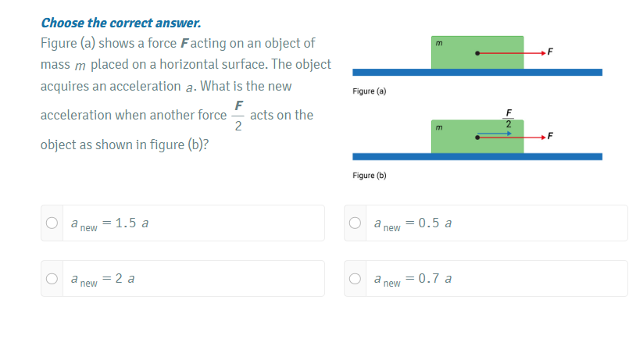Click the F/2 label above the Figure (b) block

click(x=508, y=118)
